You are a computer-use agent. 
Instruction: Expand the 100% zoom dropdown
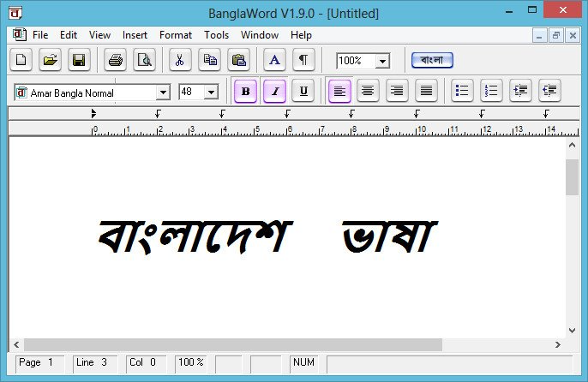tap(382, 62)
